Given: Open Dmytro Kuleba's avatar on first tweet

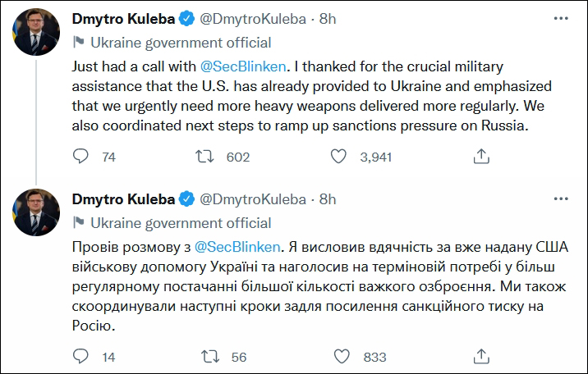Looking at the screenshot, I should (x=36, y=34).
